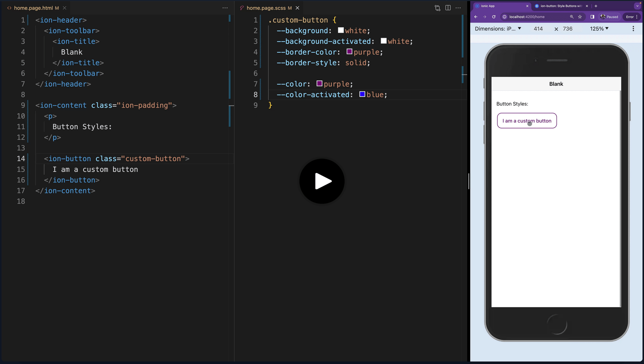Bookmark this page with the star

point(580,17)
